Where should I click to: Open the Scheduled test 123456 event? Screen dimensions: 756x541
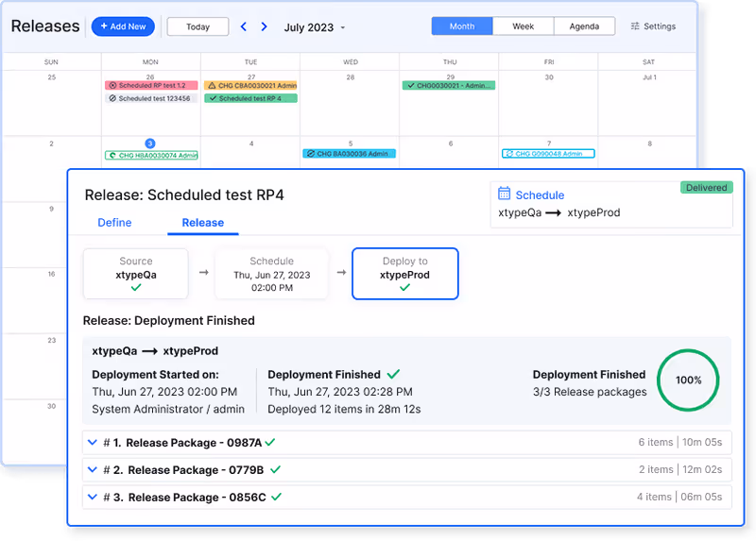(x=151, y=98)
